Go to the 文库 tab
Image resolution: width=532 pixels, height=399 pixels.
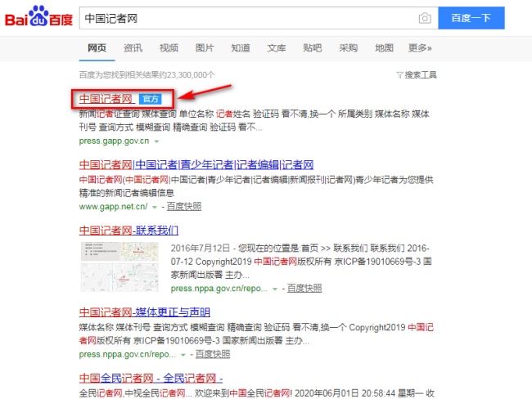coord(277,48)
